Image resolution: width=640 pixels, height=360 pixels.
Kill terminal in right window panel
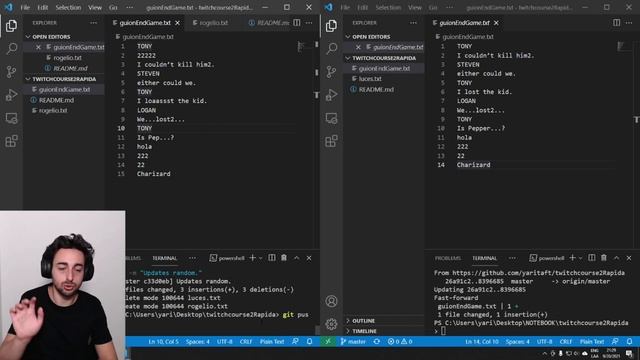click(x=604, y=258)
